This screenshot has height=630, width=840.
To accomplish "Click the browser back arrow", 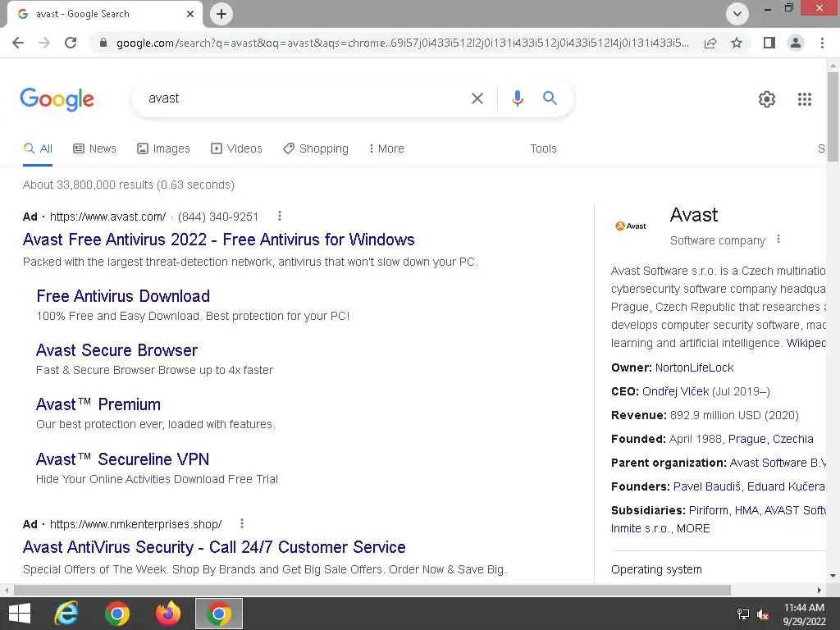I will 18,43.
